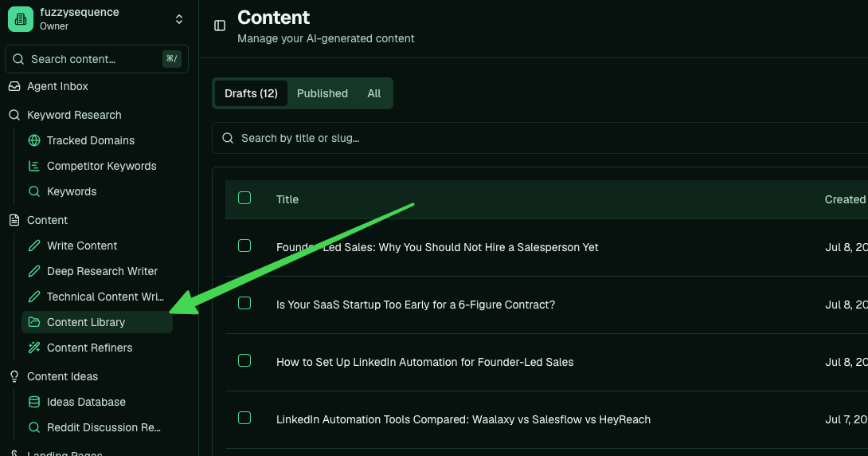Image resolution: width=868 pixels, height=456 pixels.
Task: Check the 'Is Your SaaS Startup' row checkbox
Action: 244,303
